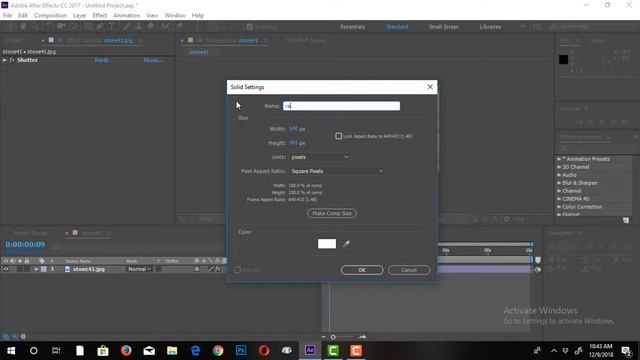640x360 pixels.
Task: Switch to the Small Screen workspace
Action: (x=444, y=27)
